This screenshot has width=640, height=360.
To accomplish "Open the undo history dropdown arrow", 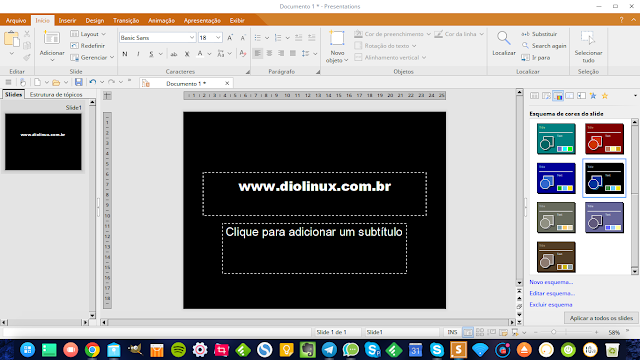I will coord(102,82).
